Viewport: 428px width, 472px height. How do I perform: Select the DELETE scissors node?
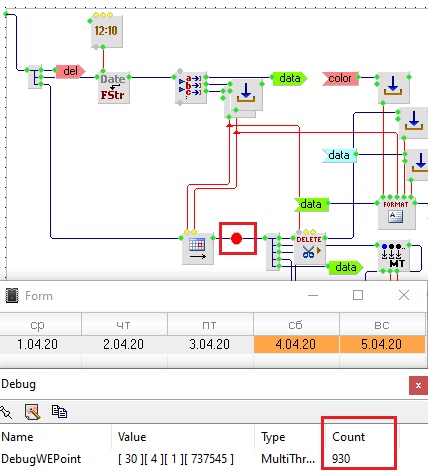point(309,249)
